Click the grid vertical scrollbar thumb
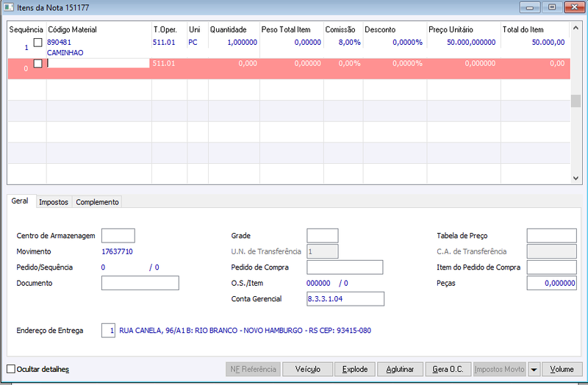The width and height of the screenshot is (588, 385). (576, 101)
